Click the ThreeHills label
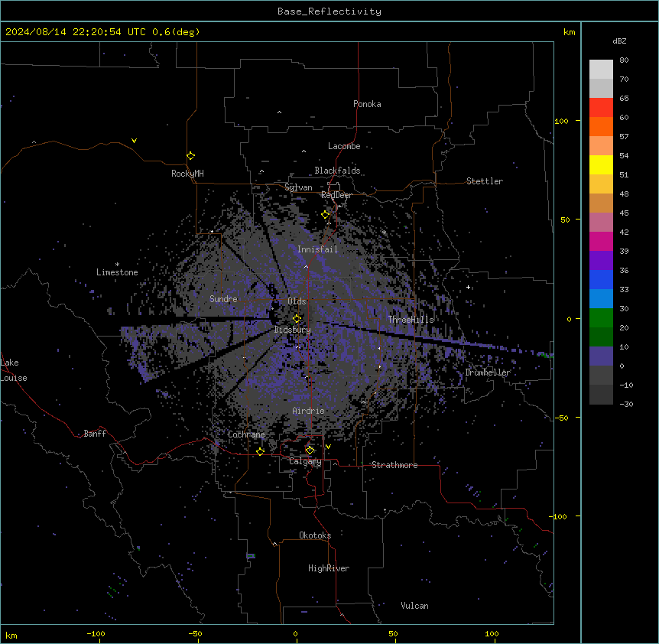Screen dimensions: 659x644 click(411, 320)
